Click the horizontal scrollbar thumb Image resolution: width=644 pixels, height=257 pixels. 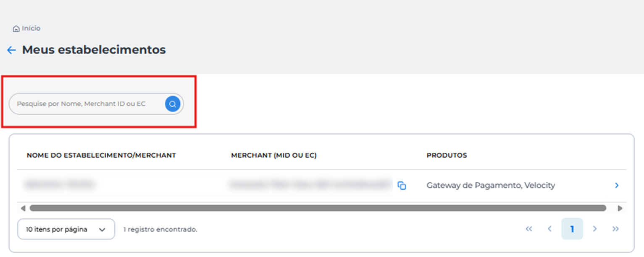pyautogui.click(x=318, y=208)
